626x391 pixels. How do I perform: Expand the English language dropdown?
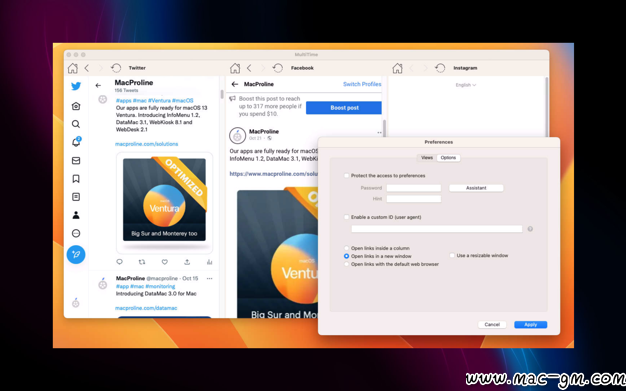click(x=466, y=85)
